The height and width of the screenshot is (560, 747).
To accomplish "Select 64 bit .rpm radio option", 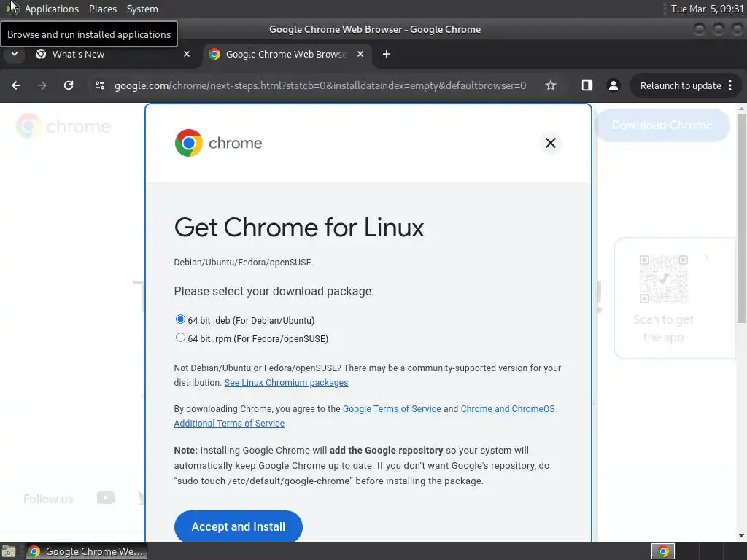I will pos(180,338).
